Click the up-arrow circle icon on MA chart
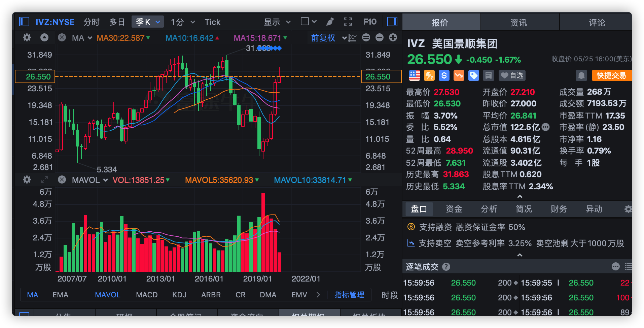The width and height of the screenshot is (644, 328). tap(44, 37)
